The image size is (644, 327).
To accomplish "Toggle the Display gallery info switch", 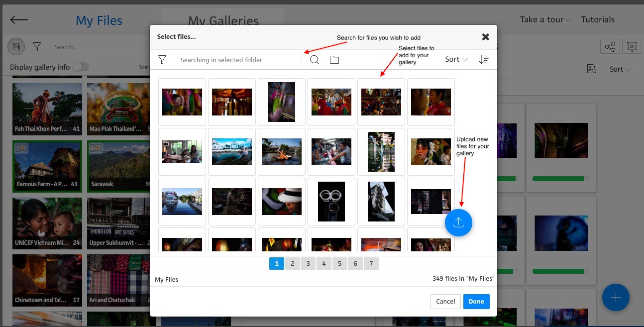I will pos(81,67).
